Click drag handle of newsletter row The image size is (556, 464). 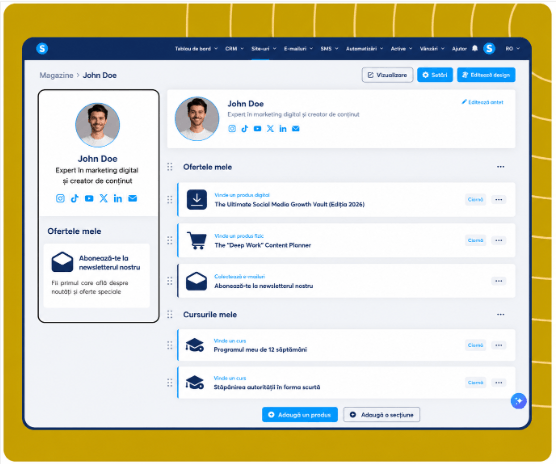[170, 281]
